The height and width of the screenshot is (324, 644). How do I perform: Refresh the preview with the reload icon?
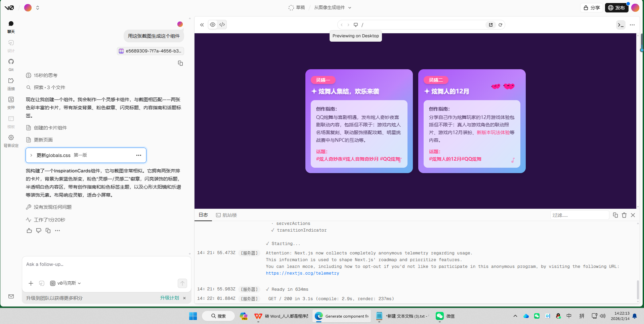pos(500,25)
